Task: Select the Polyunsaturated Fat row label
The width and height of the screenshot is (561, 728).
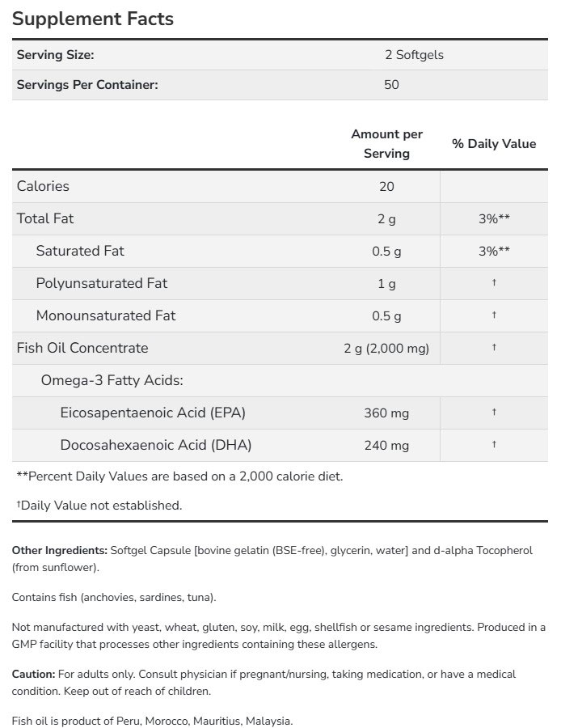Action: (102, 283)
